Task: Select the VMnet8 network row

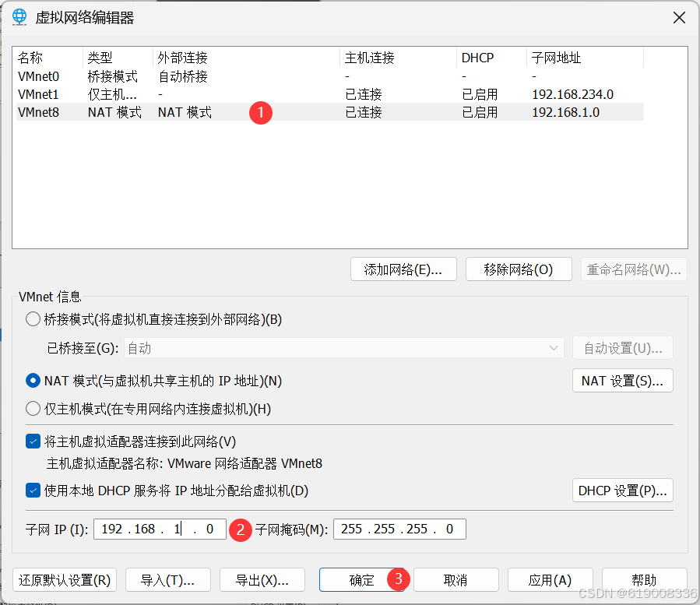Action: (x=330, y=112)
